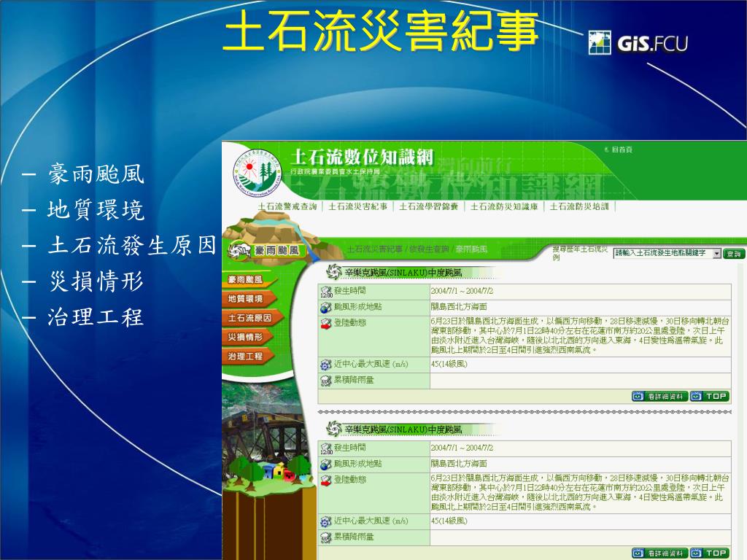
Task: Click the arrow icon beside second 登陸動態
Action: point(326,481)
